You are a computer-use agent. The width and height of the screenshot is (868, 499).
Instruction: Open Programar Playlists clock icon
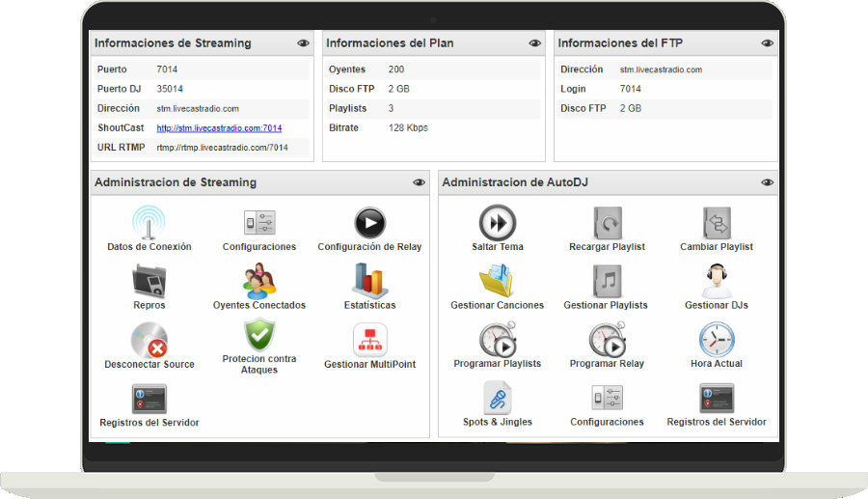pos(497,340)
